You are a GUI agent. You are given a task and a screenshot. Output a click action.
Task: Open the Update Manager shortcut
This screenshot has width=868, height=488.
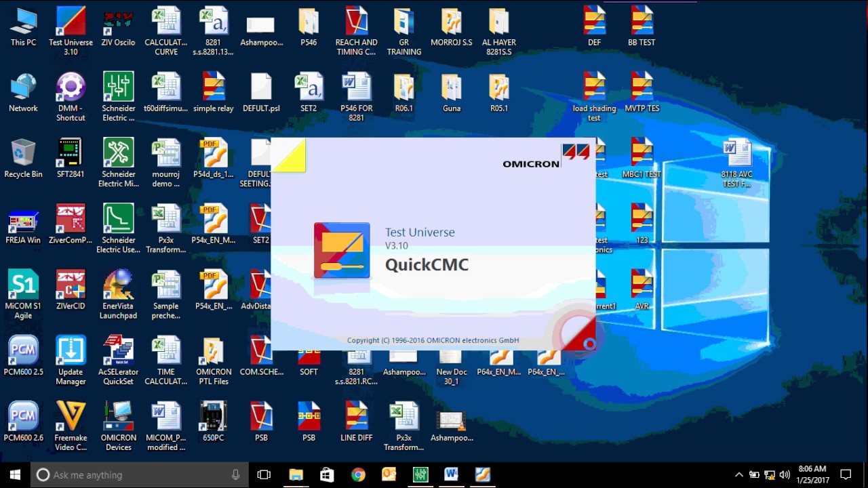(x=71, y=360)
